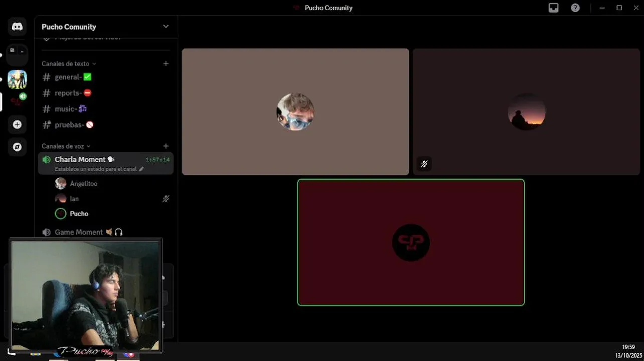This screenshot has height=361, width=644.
Task: Focus Ian's dark video tile
Action: [526, 112]
